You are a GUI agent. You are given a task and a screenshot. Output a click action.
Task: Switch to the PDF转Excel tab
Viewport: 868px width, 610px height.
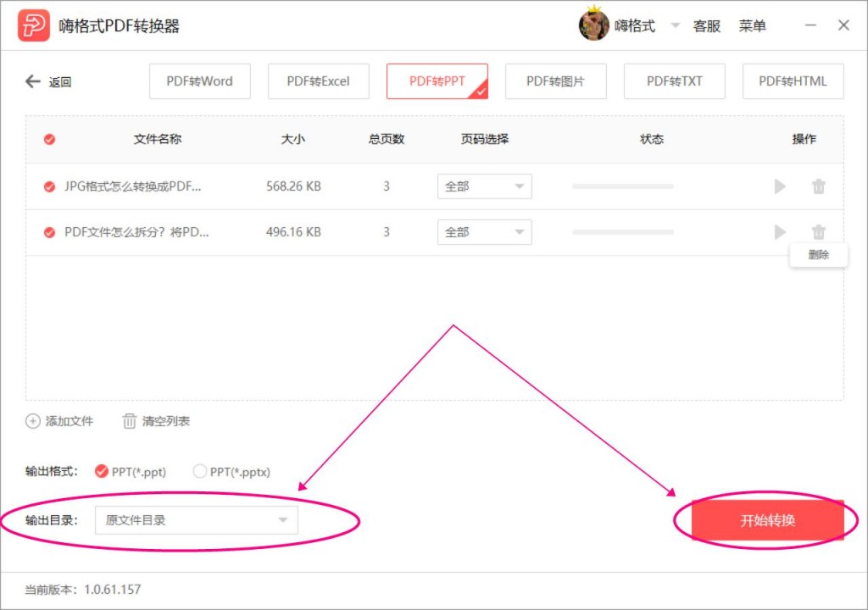click(319, 81)
